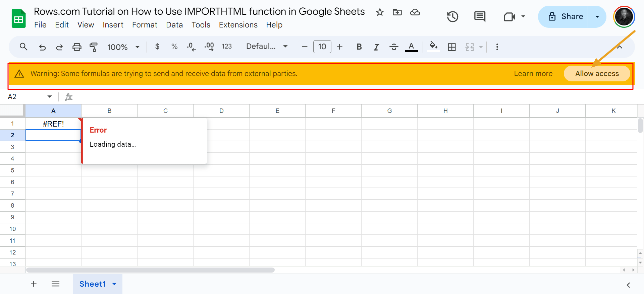Image resolution: width=644 pixels, height=294 pixels.
Task: Expand the Meet call options arrow
Action: pos(523,16)
